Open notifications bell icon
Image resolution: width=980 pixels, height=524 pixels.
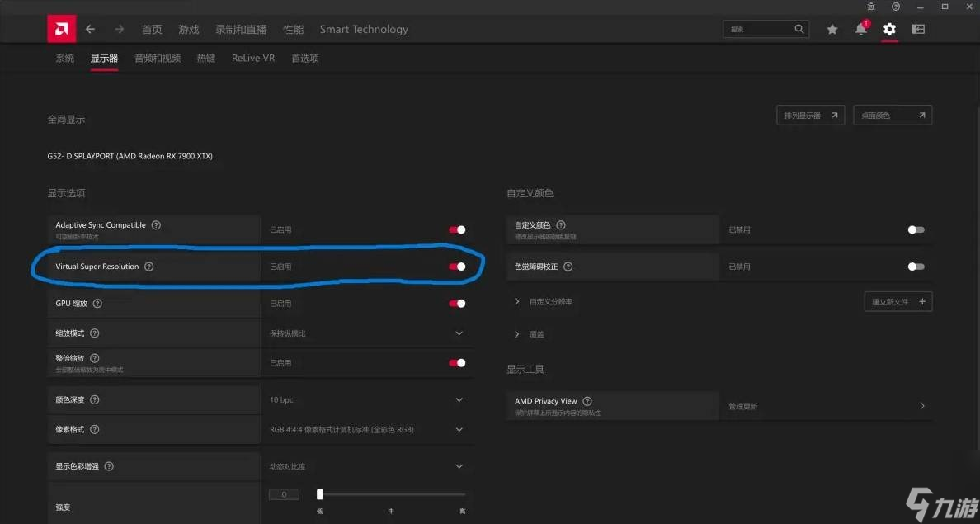861,29
